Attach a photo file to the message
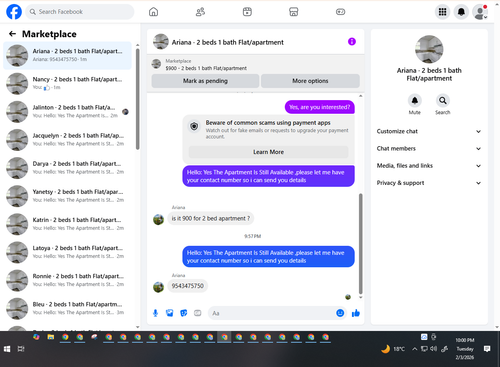Viewport: 500px width, 367px height. point(170,313)
